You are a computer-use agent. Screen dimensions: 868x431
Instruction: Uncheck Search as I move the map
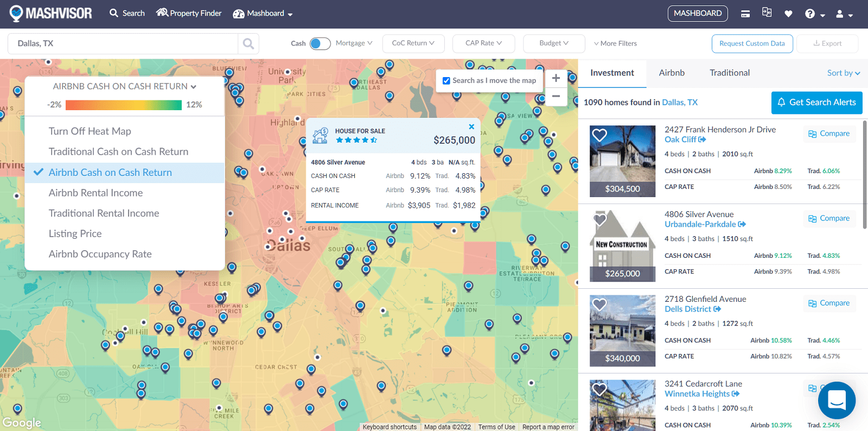click(446, 80)
